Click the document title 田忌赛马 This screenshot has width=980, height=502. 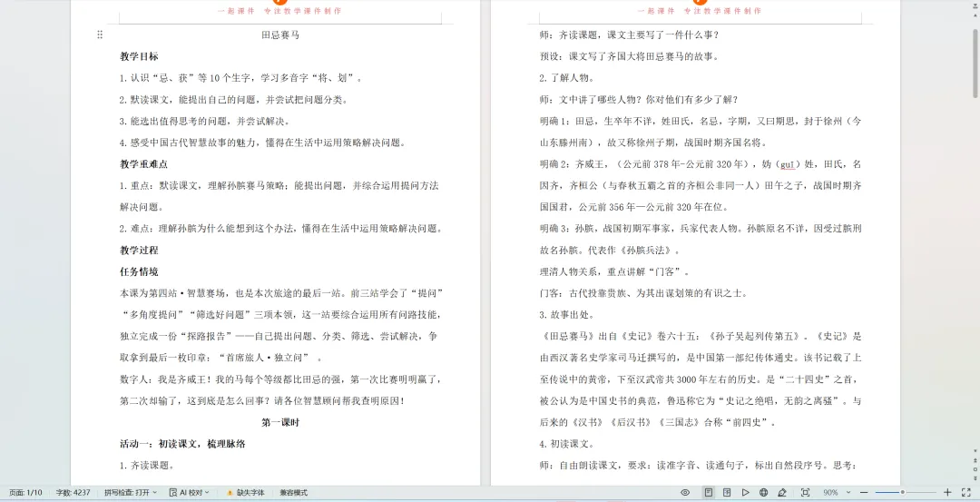(x=280, y=35)
